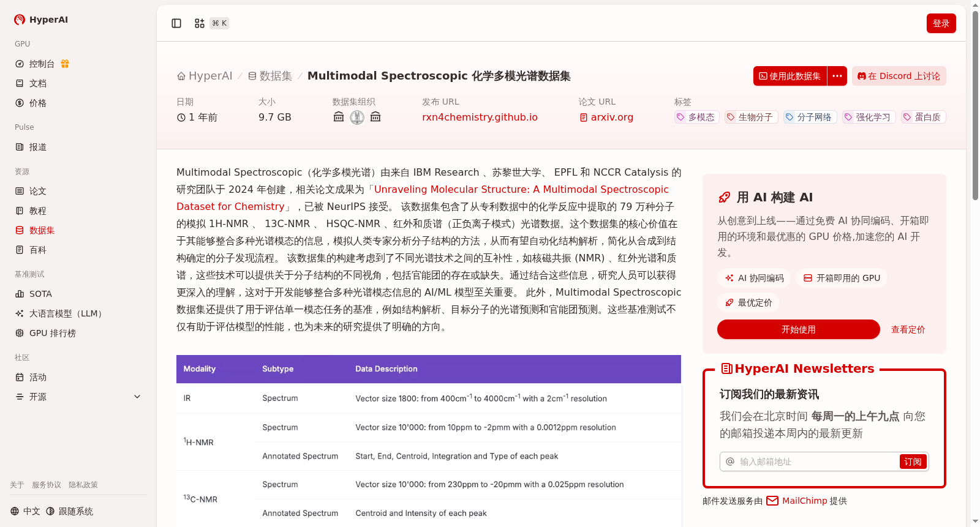Go to the 数据集 breadcrumb link
Image resolution: width=980 pixels, height=527 pixels.
click(x=270, y=76)
